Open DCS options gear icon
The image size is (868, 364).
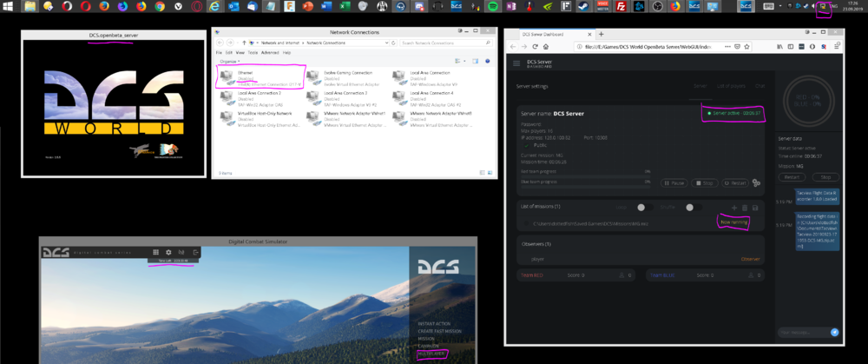(169, 252)
